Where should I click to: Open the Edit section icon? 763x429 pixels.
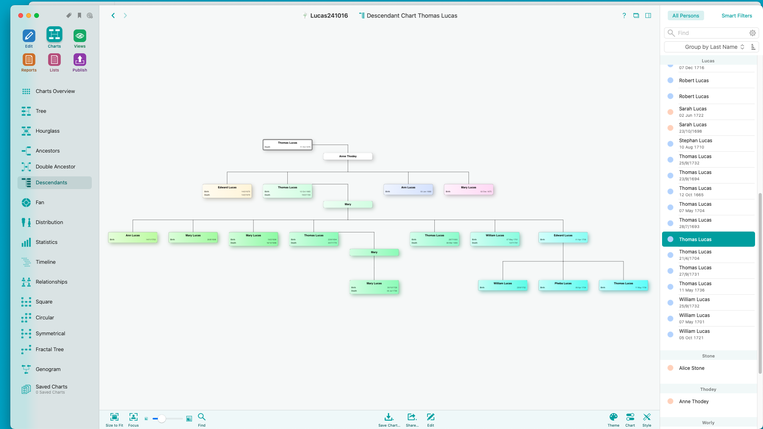click(x=29, y=36)
